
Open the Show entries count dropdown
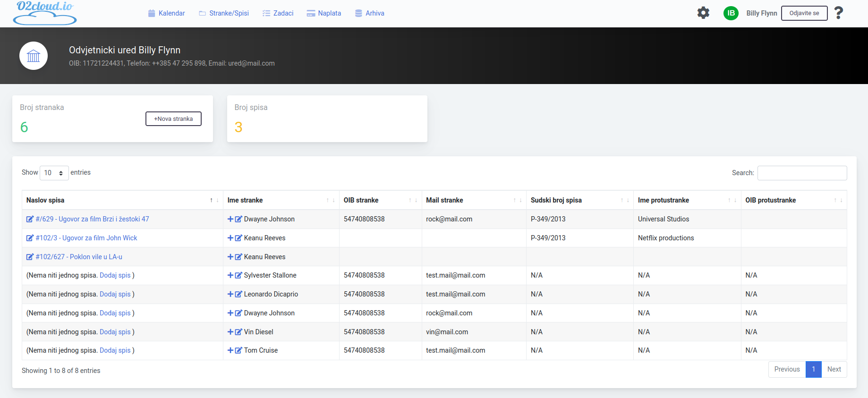pyautogui.click(x=54, y=173)
